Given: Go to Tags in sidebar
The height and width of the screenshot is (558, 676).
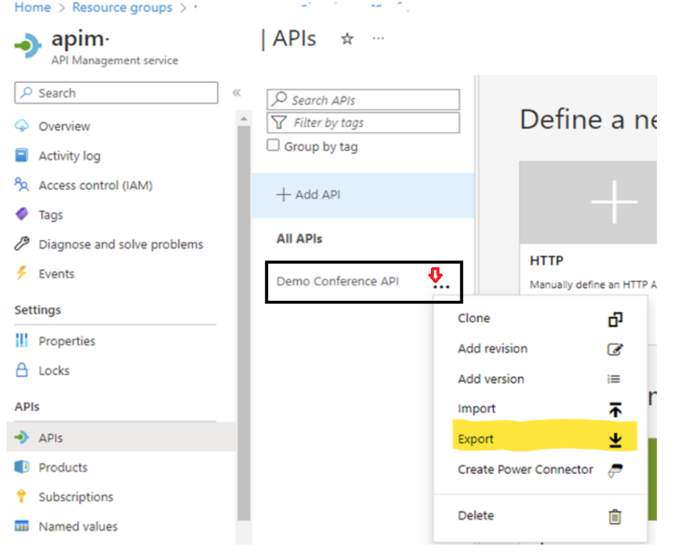Looking at the screenshot, I should pyautogui.click(x=50, y=215).
